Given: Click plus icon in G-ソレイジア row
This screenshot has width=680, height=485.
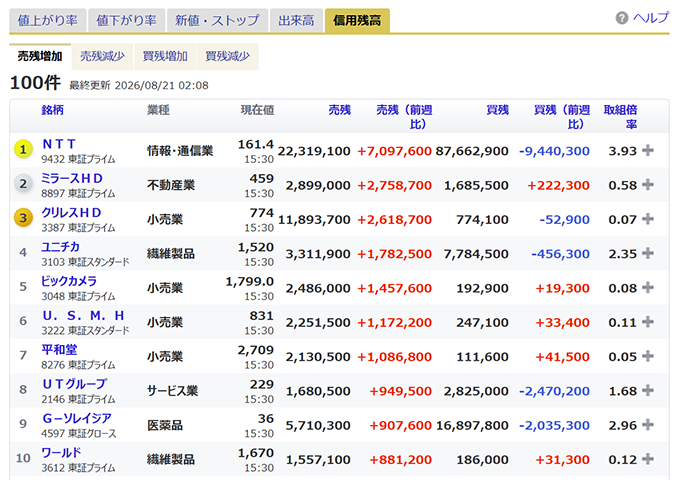Looking at the screenshot, I should (x=648, y=425).
